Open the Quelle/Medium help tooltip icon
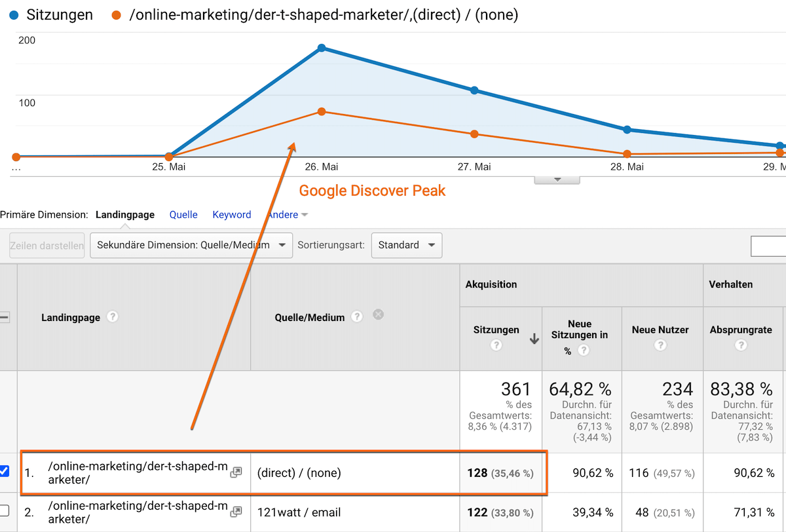Image resolution: width=786 pixels, height=532 pixels. [357, 317]
